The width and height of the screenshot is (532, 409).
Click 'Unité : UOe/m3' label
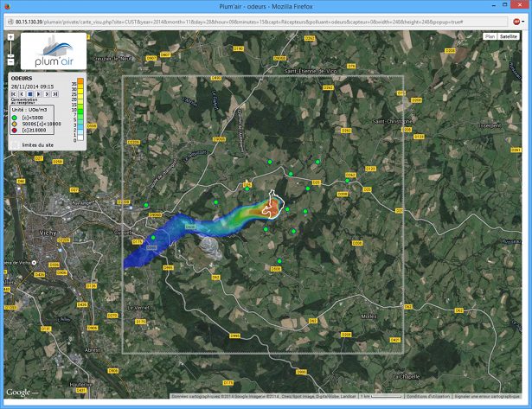[29, 110]
